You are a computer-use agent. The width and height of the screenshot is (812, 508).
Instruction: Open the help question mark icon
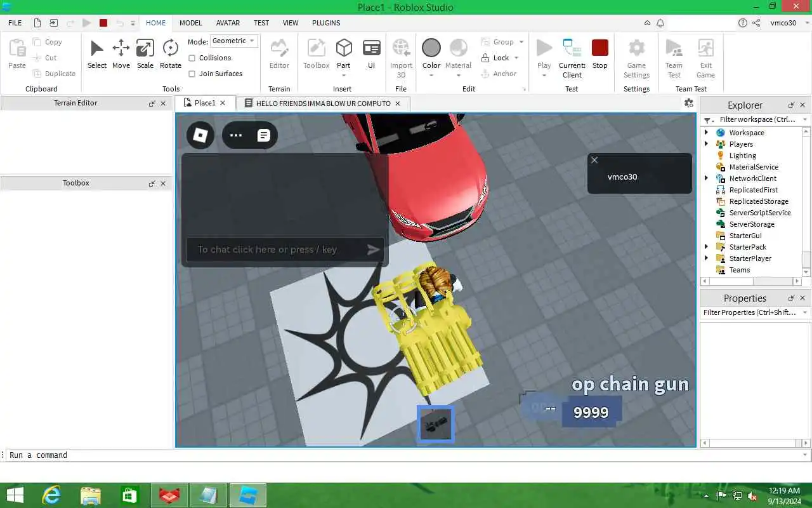(742, 23)
